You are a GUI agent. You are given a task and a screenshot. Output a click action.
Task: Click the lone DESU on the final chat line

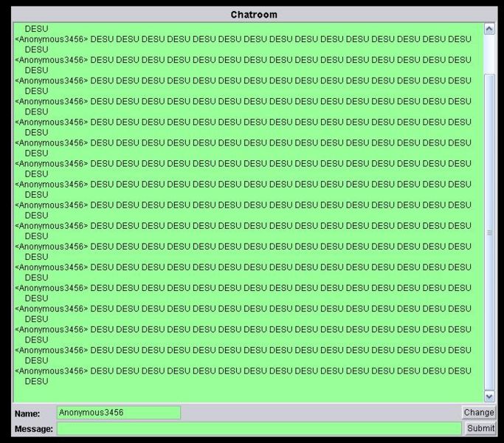(36, 382)
